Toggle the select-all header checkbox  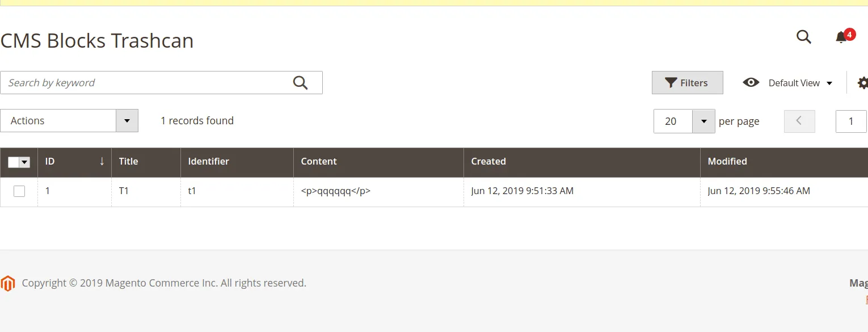14,162
